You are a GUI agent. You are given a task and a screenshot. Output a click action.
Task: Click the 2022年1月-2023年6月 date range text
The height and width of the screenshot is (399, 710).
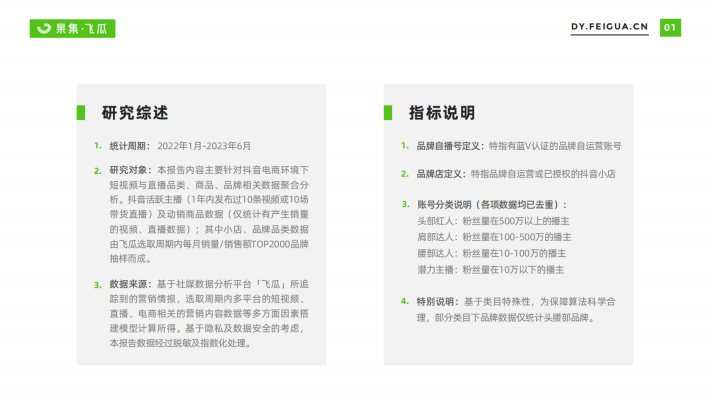[204, 146]
